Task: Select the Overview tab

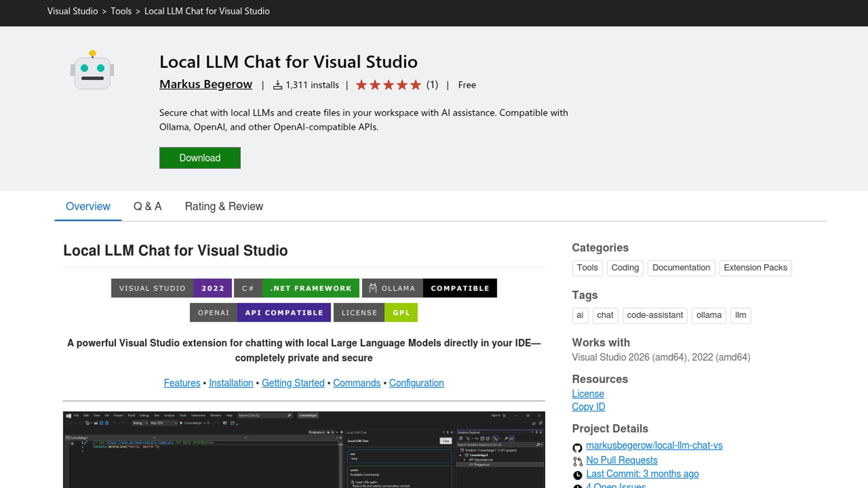Action: point(88,206)
